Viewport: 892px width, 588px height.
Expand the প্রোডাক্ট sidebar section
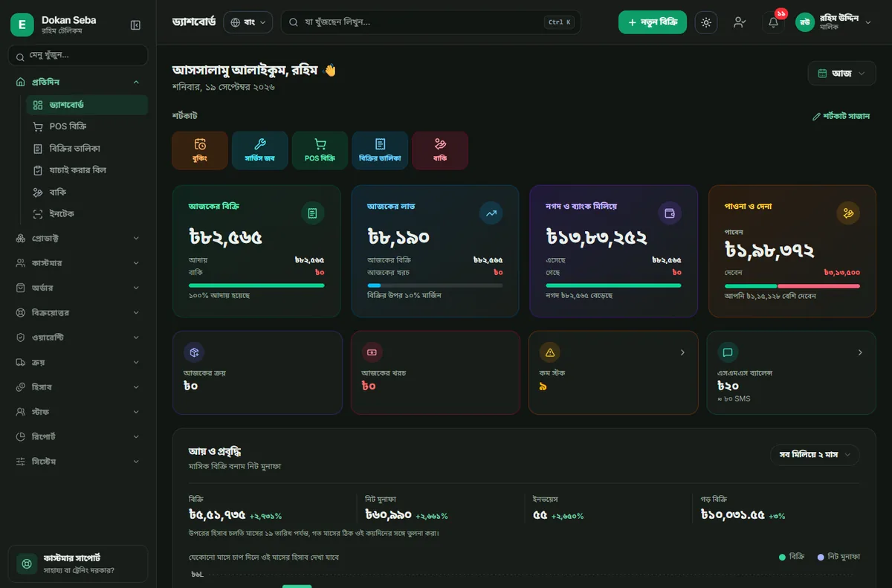[78, 239]
